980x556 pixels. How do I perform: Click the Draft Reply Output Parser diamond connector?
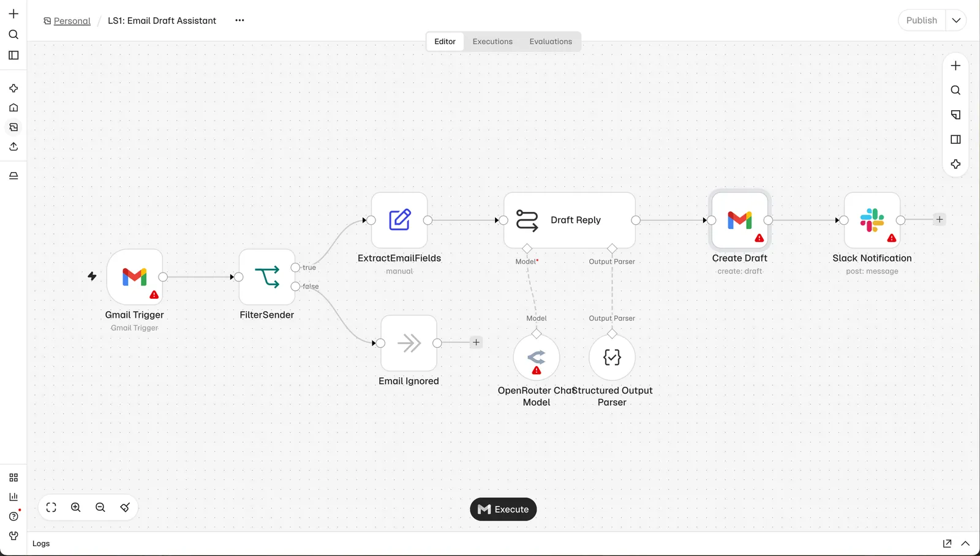coord(612,249)
